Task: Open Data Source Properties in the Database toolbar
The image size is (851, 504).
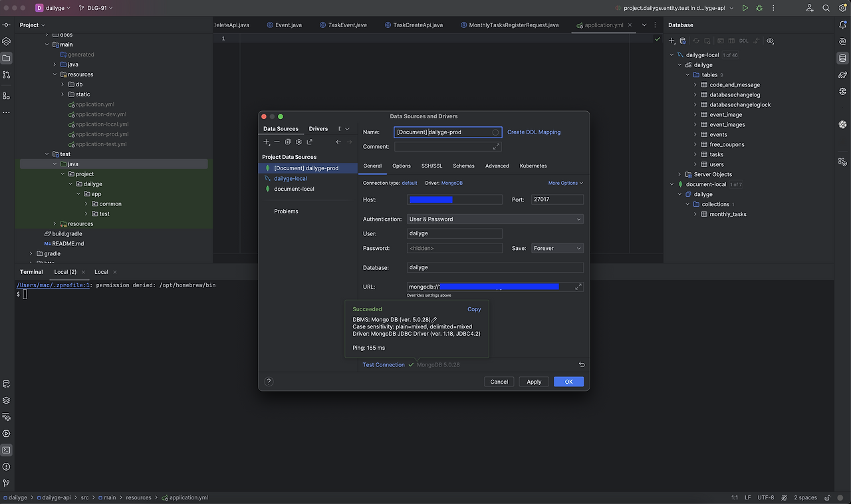Action: (x=683, y=41)
